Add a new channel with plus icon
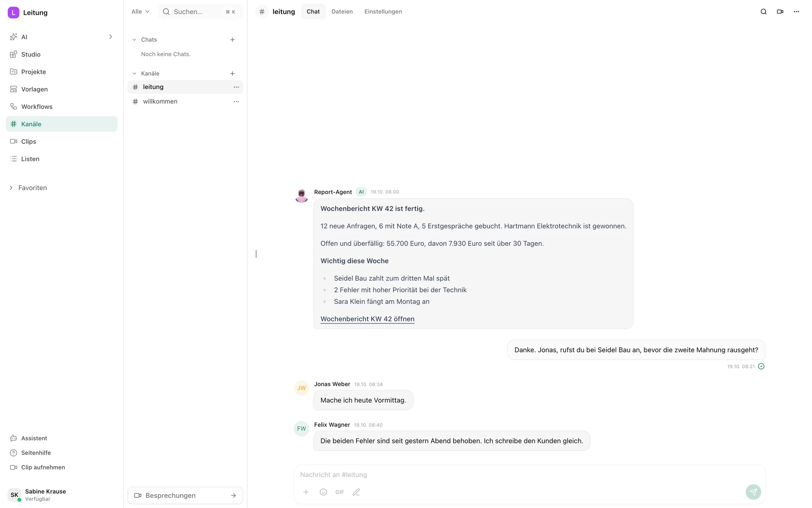This screenshot has height=508, width=812. click(x=232, y=74)
